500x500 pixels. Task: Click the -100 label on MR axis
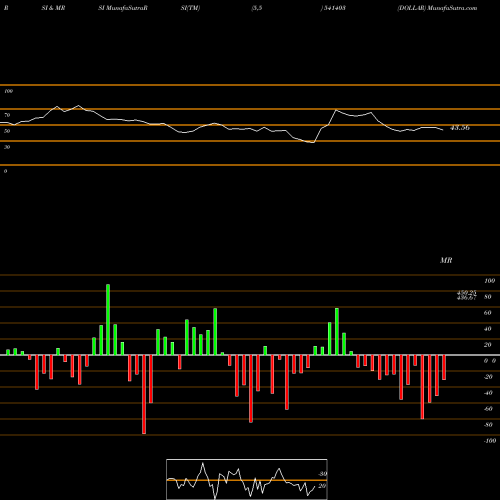click(490, 441)
